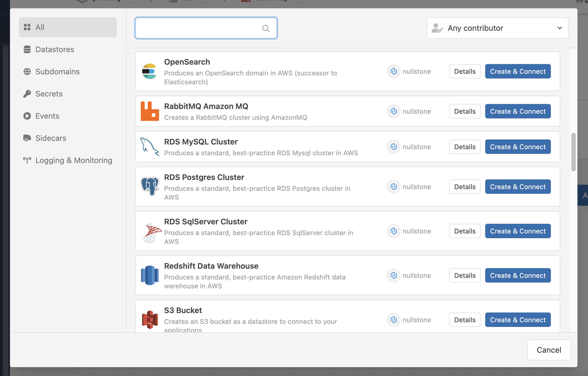Select the Datastores sidebar entry

(54, 49)
